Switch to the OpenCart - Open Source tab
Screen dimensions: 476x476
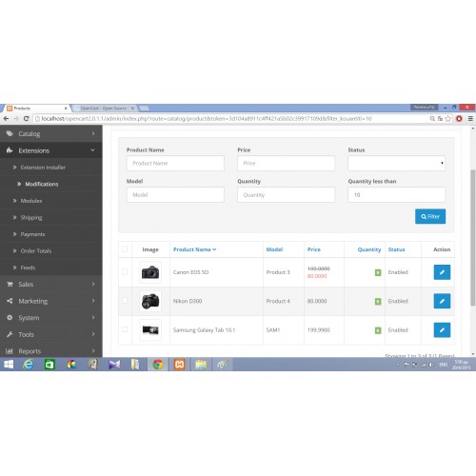click(x=103, y=109)
